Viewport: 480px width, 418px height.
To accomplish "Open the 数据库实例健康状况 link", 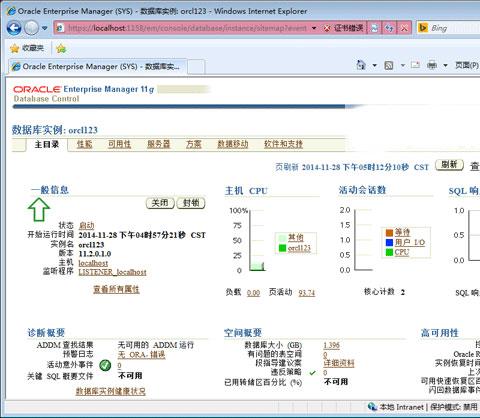I will coord(111,391).
